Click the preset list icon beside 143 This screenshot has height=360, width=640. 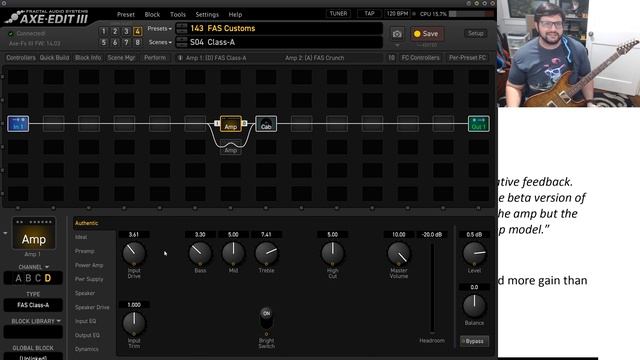click(x=182, y=29)
